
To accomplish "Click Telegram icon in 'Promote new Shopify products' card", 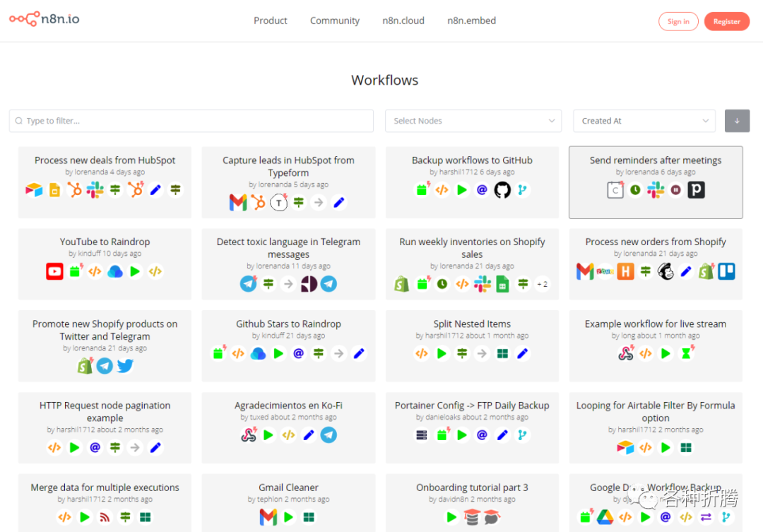I will click(105, 365).
